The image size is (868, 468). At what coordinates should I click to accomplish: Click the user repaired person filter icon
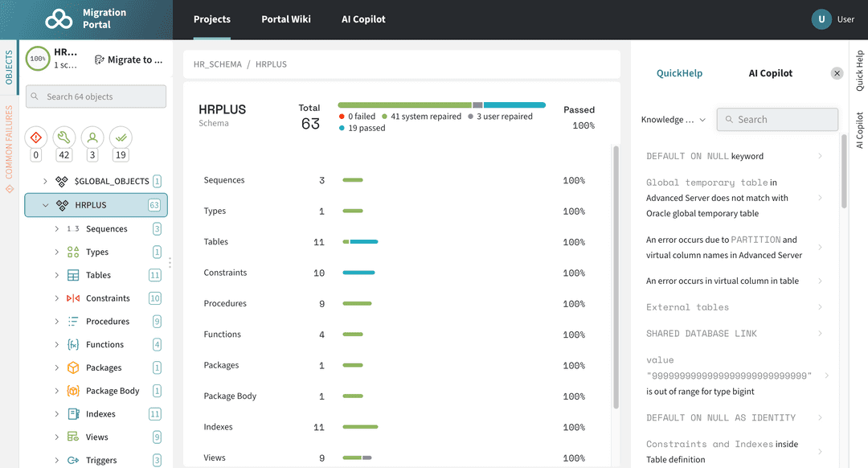pyautogui.click(x=92, y=137)
